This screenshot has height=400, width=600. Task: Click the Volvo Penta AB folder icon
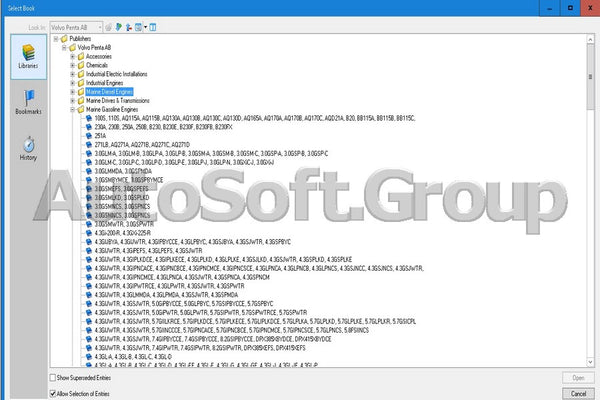[x=72, y=47]
